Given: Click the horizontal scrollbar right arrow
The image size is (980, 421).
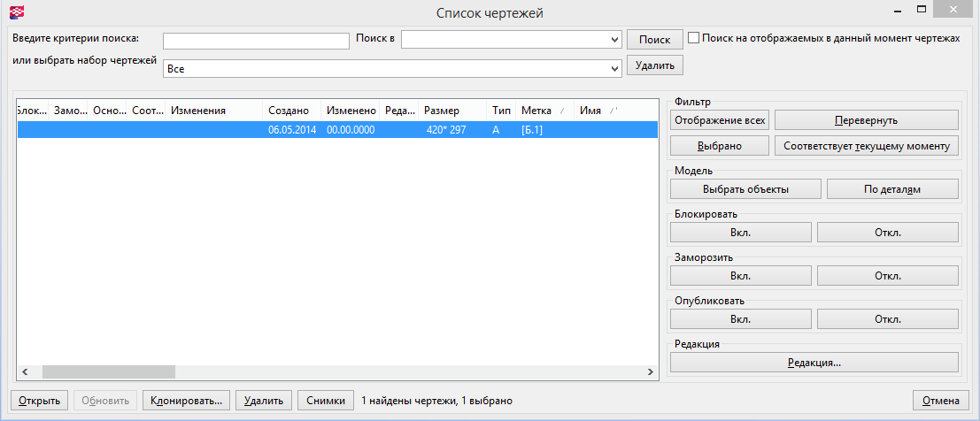Looking at the screenshot, I should tap(650, 371).
